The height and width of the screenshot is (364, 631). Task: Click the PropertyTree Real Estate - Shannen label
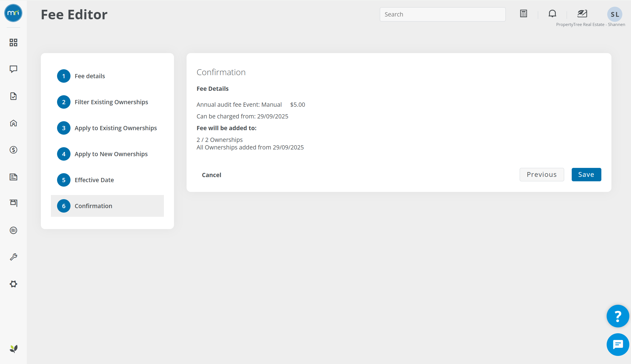pyautogui.click(x=590, y=25)
